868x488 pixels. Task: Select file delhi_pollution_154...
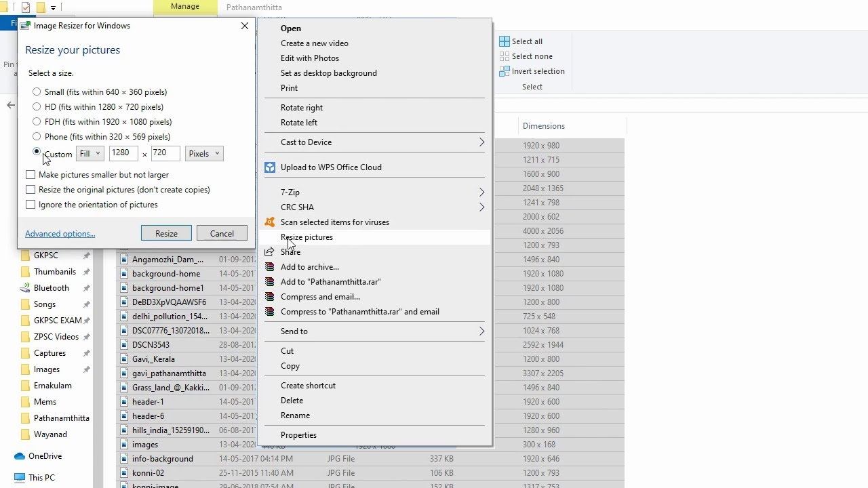[x=170, y=317]
